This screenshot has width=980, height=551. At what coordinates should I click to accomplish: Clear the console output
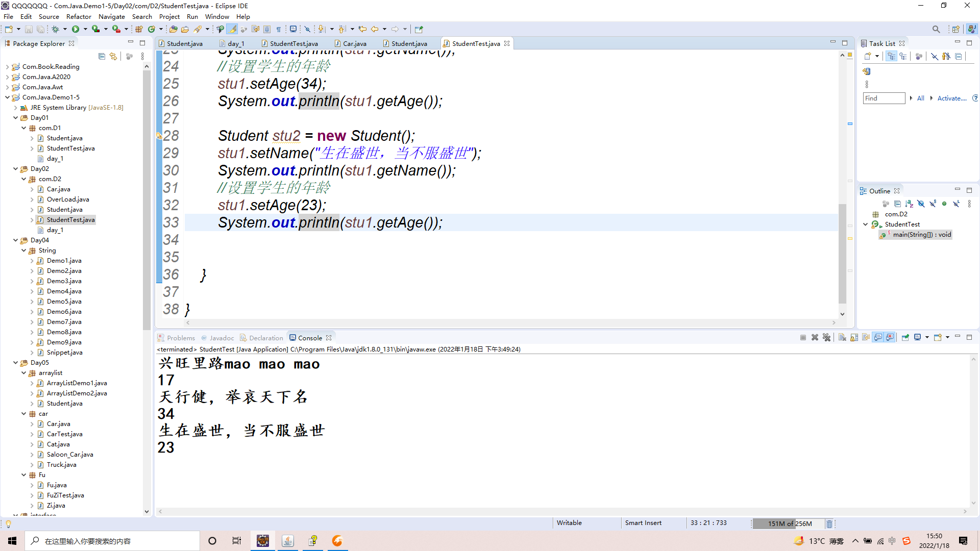pyautogui.click(x=843, y=337)
